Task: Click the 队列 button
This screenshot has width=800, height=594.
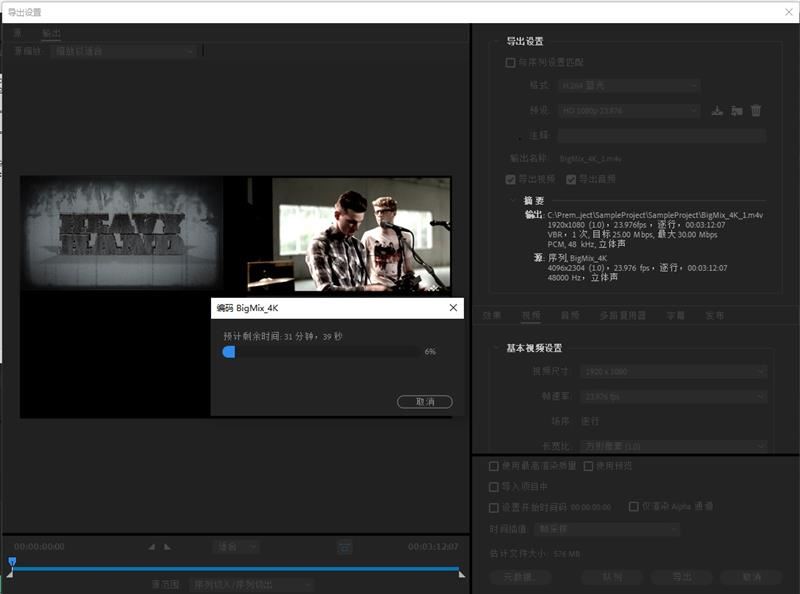Action: [612, 577]
